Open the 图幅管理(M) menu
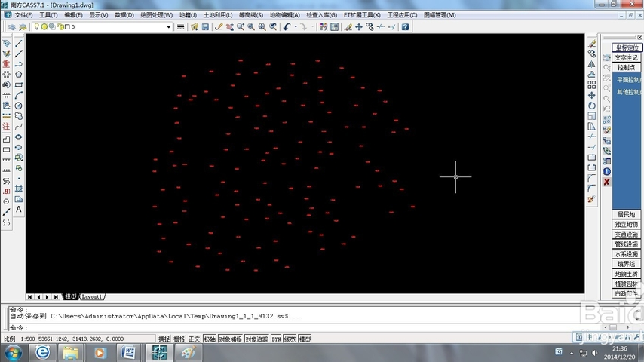The image size is (644, 362). tap(440, 15)
